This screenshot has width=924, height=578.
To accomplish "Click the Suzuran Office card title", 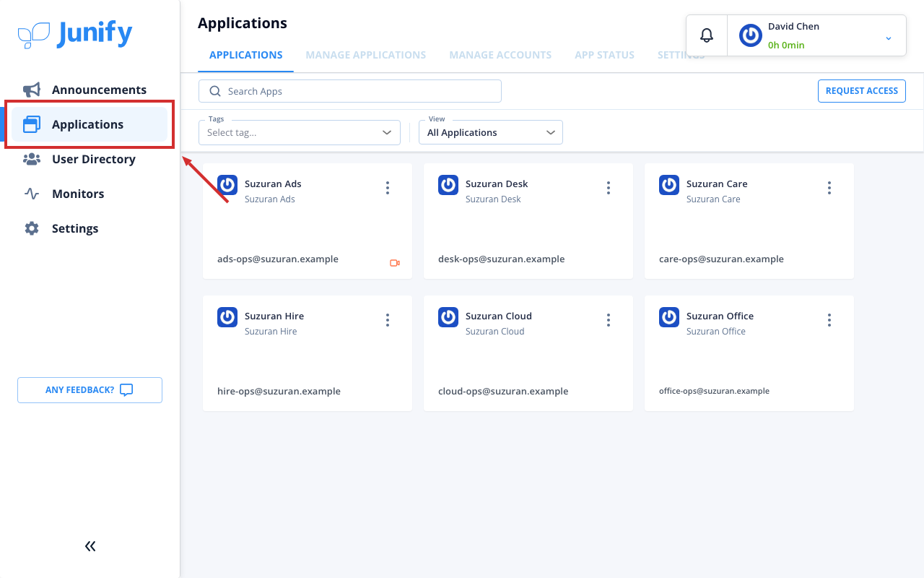I will pos(720,316).
